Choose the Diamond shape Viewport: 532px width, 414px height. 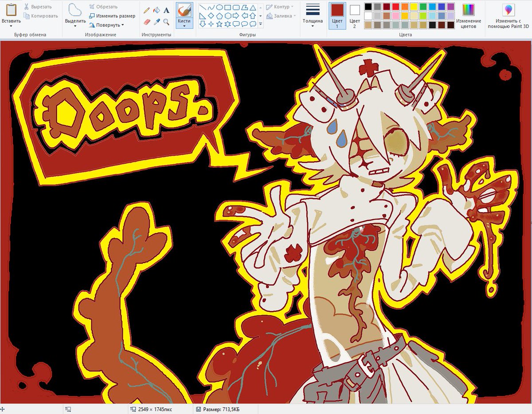point(211,16)
